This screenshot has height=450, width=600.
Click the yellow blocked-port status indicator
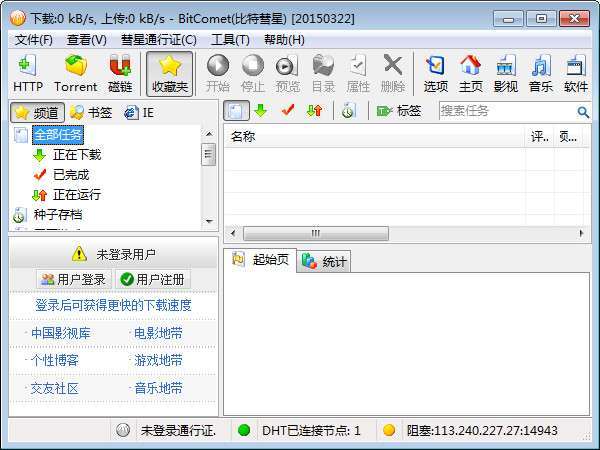pyautogui.click(x=389, y=430)
